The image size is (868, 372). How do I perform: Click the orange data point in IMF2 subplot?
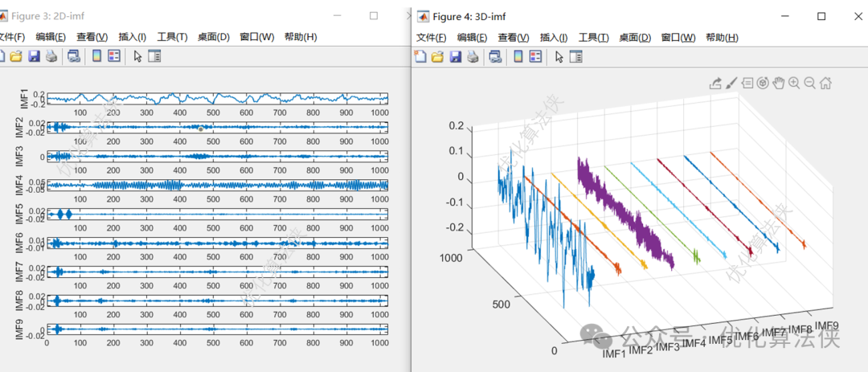[200, 129]
